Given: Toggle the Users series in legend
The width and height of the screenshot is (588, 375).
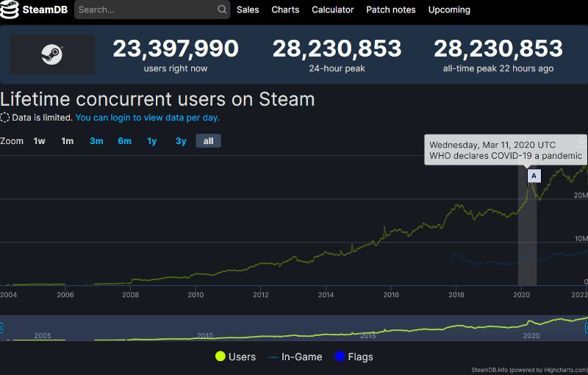Looking at the screenshot, I should click(235, 357).
